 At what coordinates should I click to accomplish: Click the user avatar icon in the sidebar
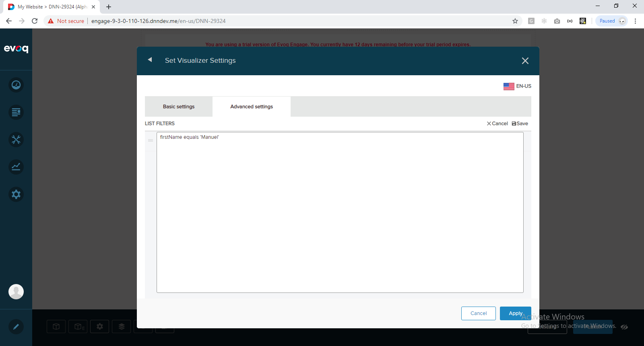click(x=16, y=292)
